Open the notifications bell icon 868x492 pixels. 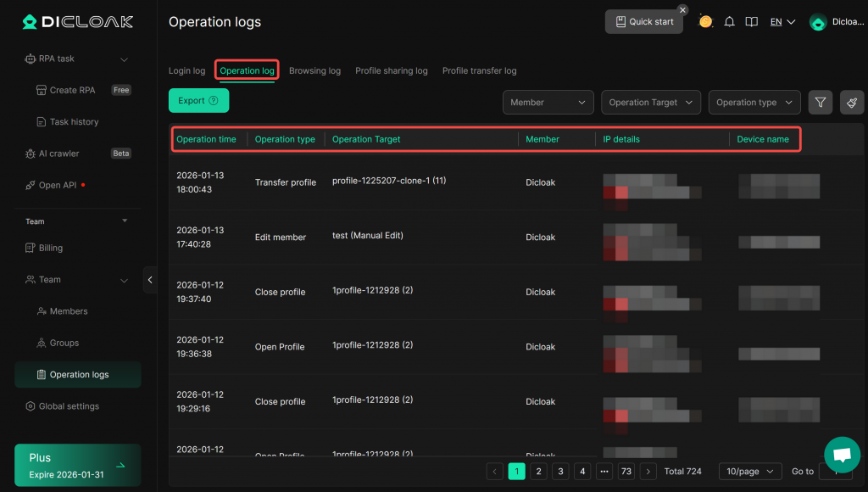click(729, 22)
